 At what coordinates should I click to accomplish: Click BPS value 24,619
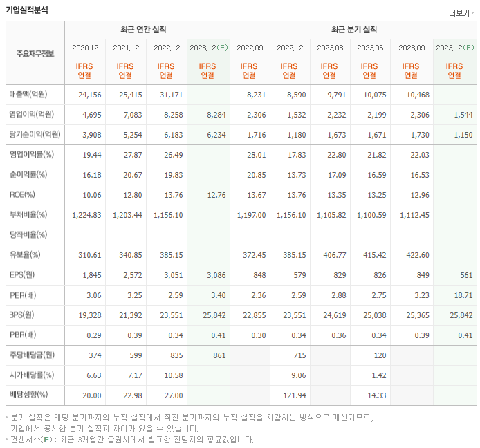click(334, 315)
